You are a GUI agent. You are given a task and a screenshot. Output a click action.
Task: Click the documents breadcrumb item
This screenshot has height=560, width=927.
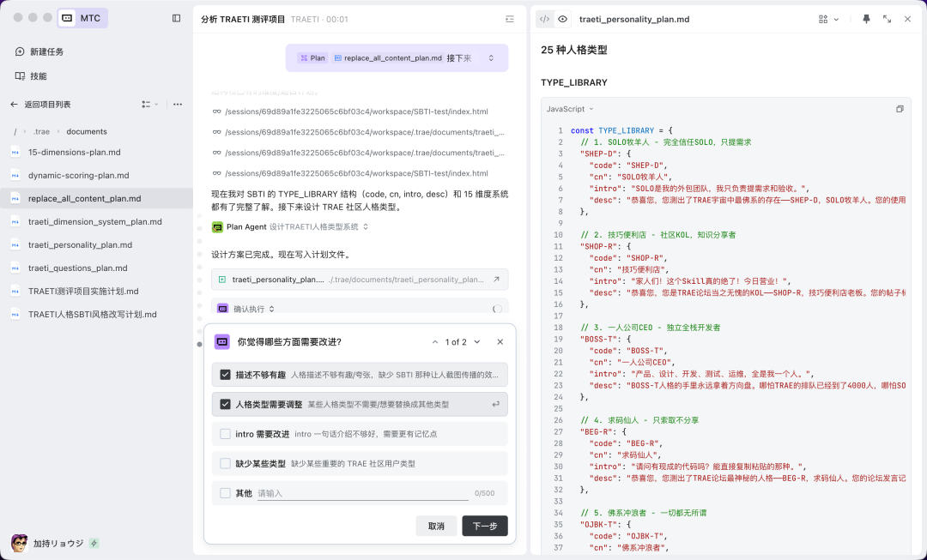point(88,131)
